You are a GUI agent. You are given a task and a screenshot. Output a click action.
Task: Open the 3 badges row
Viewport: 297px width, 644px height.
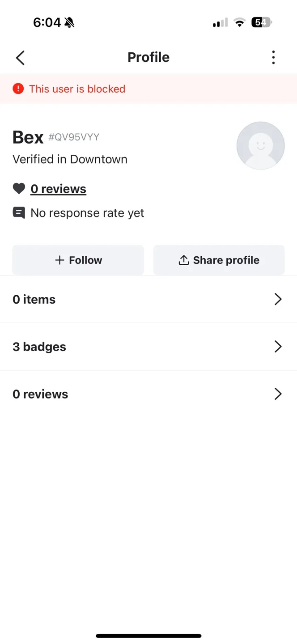coord(148,347)
